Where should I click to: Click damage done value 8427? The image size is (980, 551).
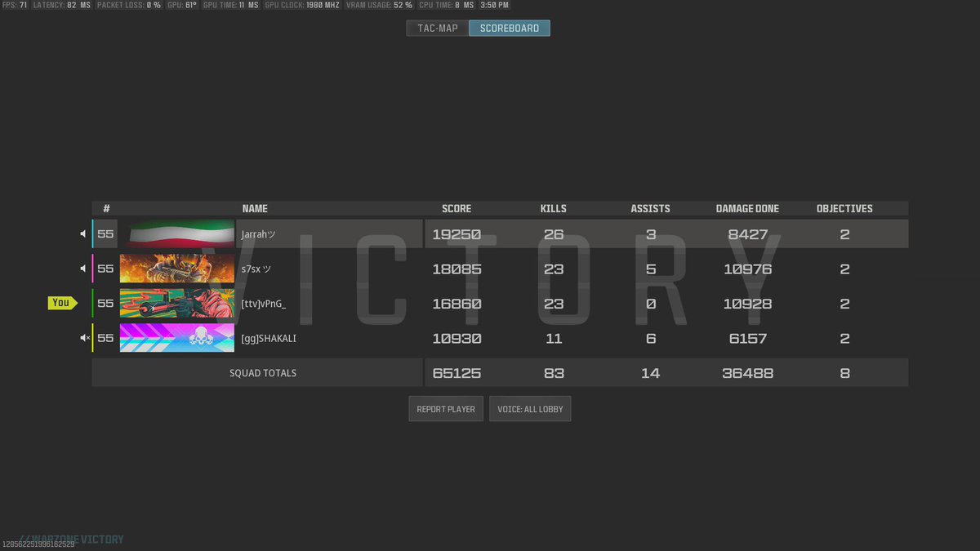747,234
